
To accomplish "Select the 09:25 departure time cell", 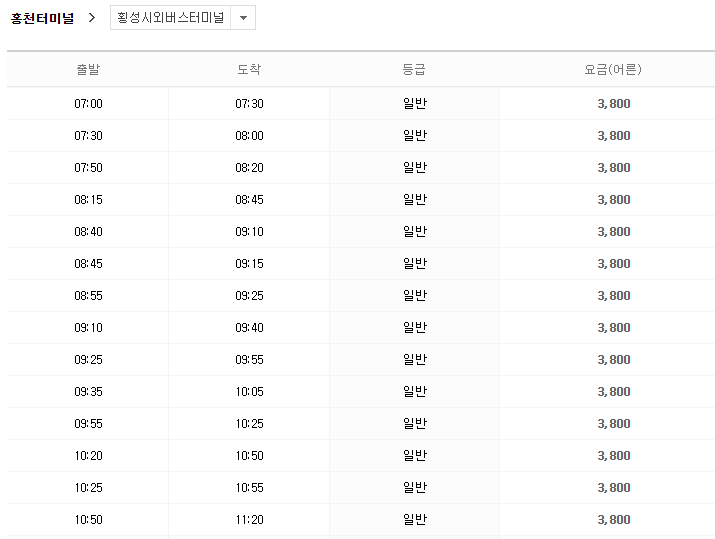I will (88, 360).
